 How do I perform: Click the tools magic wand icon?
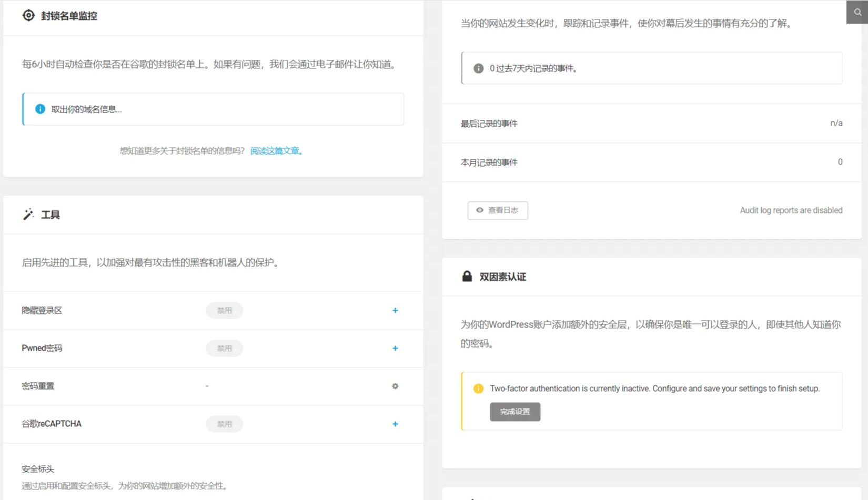[28, 214]
